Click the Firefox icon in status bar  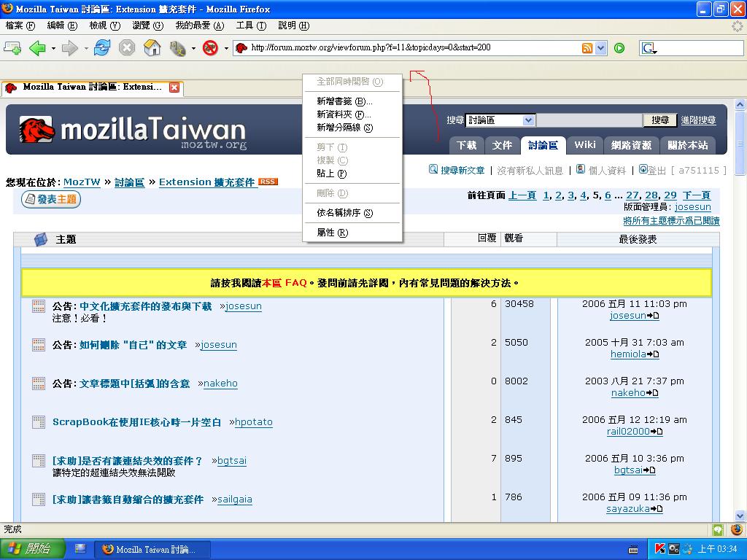coord(737,530)
